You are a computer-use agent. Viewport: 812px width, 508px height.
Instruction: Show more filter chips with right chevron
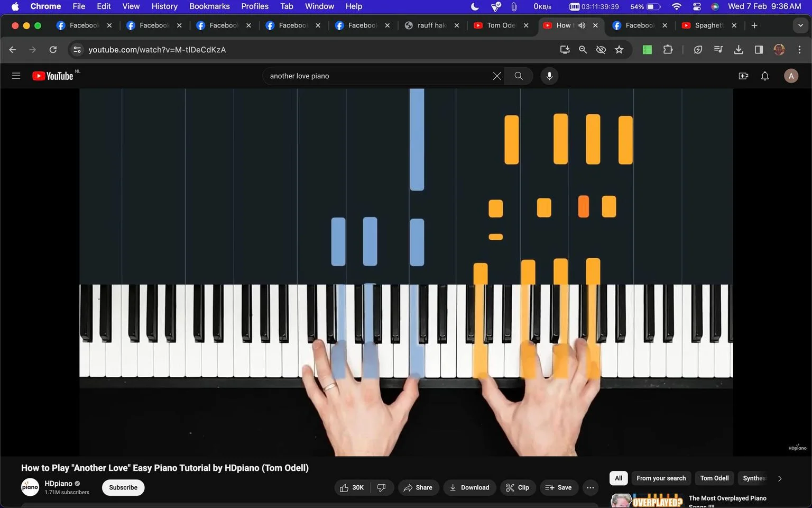(779, 478)
